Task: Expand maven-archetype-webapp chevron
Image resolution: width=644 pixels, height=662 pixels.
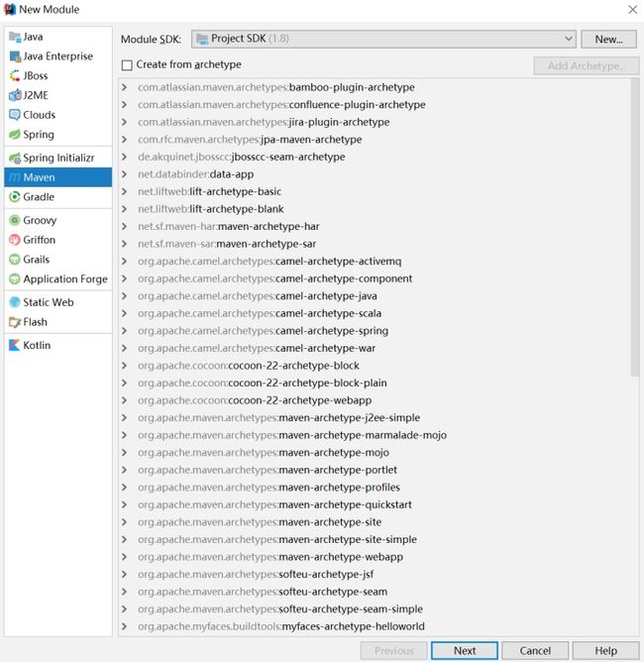Action: [124, 557]
